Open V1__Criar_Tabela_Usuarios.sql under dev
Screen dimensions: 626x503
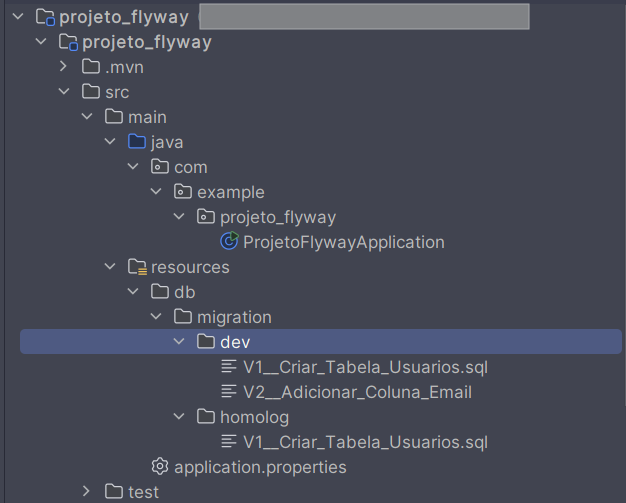click(x=365, y=367)
